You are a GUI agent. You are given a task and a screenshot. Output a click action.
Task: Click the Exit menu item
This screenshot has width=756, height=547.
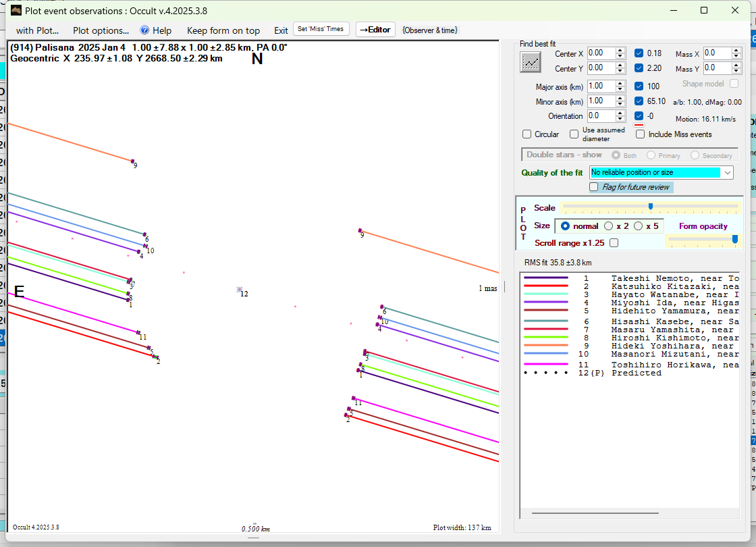point(281,30)
